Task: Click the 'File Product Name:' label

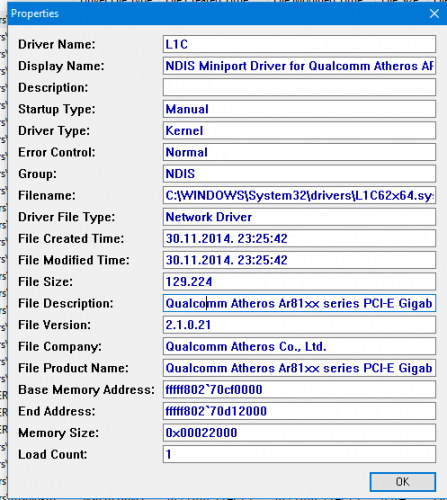Action: pos(73,368)
